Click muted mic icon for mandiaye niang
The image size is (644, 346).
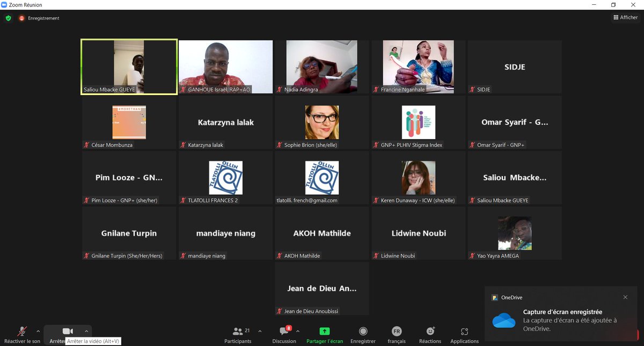tap(183, 256)
